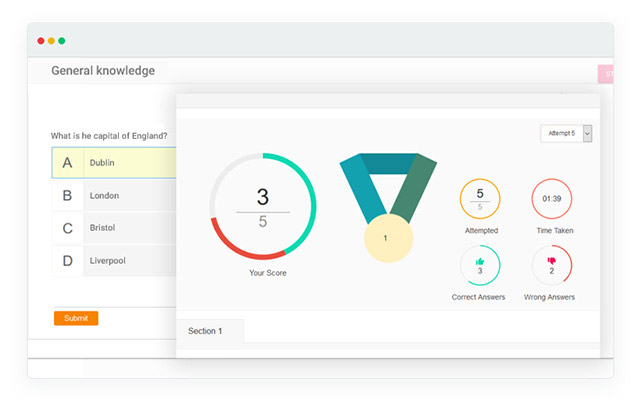Select answer option B London
Image resolution: width=640 pixels, height=410 pixels.
tap(113, 196)
